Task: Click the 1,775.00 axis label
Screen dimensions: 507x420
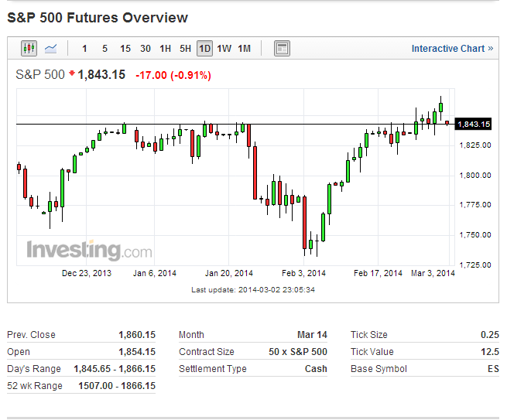Action: pyautogui.click(x=475, y=205)
